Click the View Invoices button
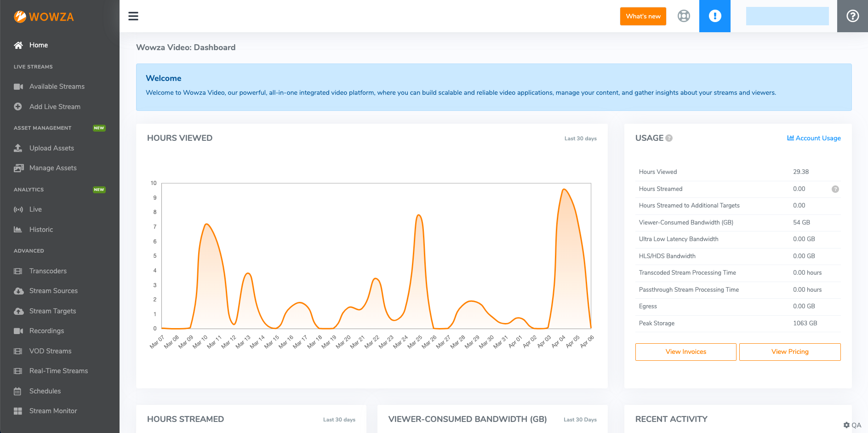The height and width of the screenshot is (433, 868). click(686, 352)
